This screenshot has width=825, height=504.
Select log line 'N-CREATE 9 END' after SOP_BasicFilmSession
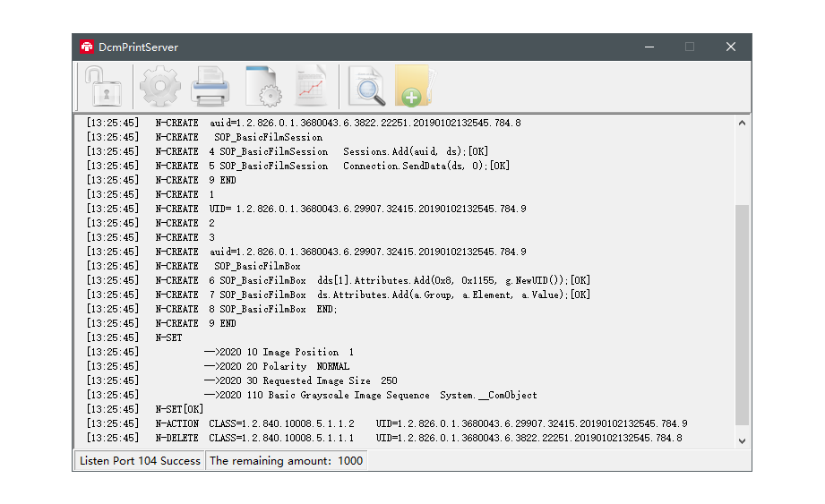coord(161,180)
